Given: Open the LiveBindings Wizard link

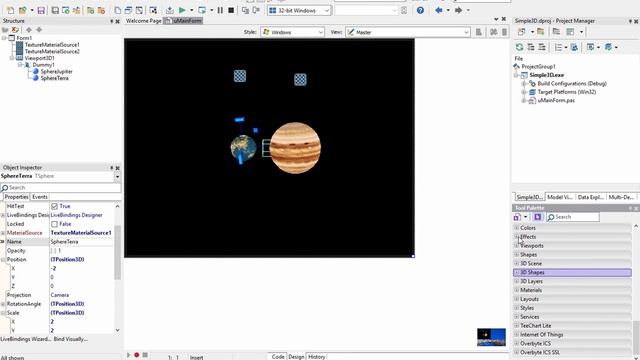Looking at the screenshot, I should tap(26, 339).
